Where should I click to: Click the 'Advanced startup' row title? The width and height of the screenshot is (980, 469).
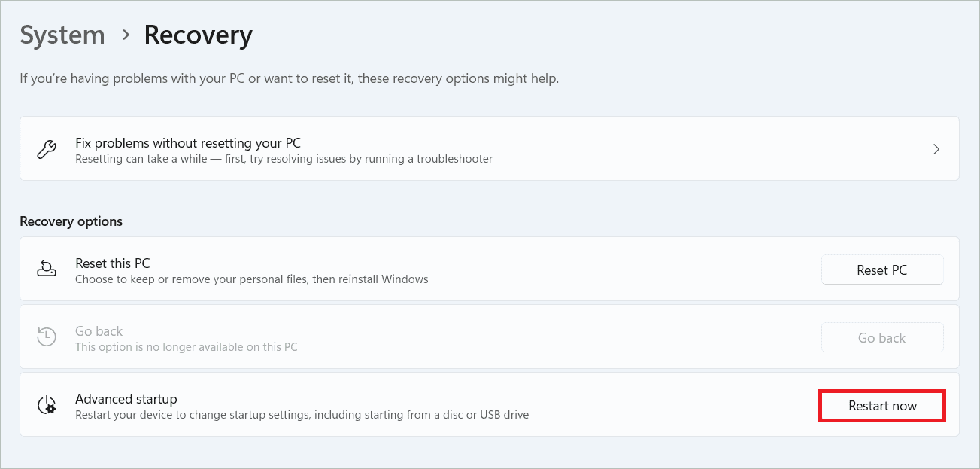point(126,399)
